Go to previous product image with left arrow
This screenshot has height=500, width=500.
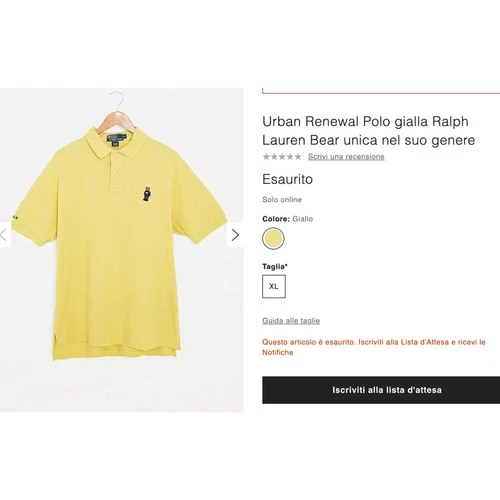tap(4, 235)
